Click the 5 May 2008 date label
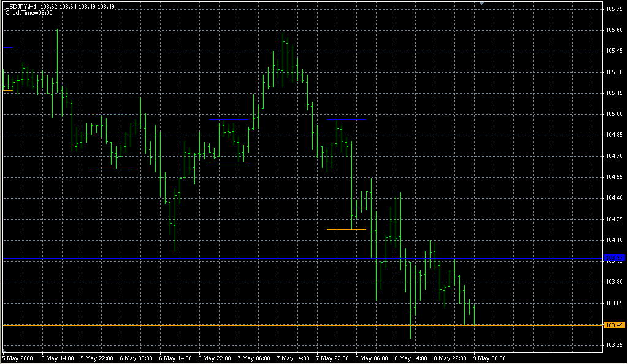Screen dimensions: 628x364 click(x=18, y=358)
